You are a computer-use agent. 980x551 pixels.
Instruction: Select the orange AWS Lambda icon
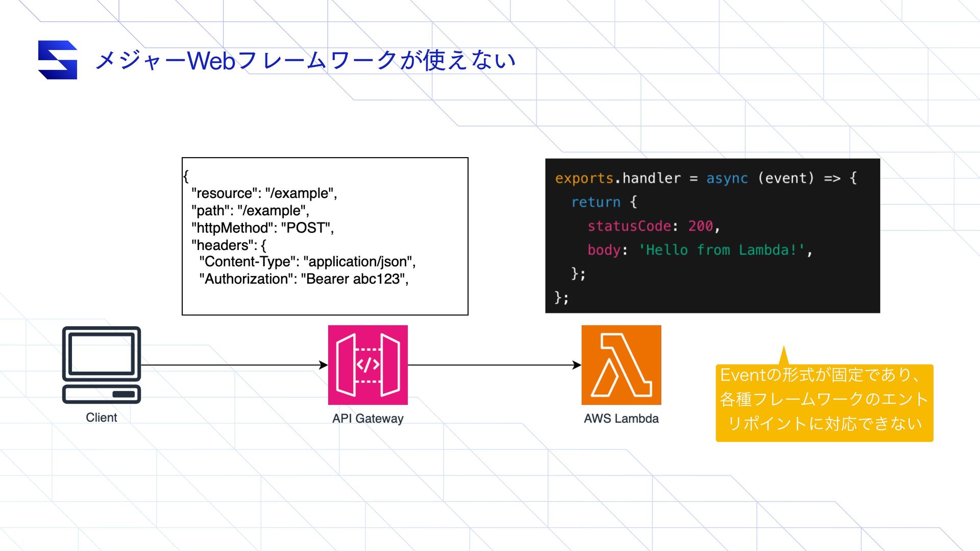[x=621, y=365]
